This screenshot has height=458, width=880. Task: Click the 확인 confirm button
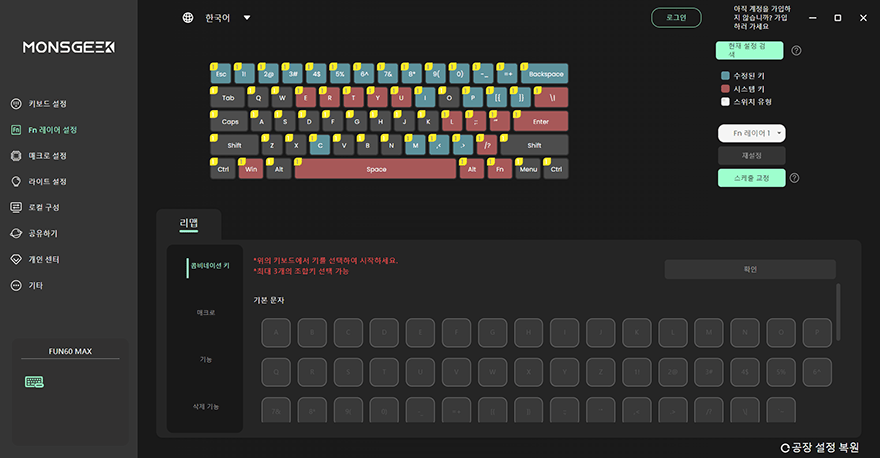click(x=750, y=269)
